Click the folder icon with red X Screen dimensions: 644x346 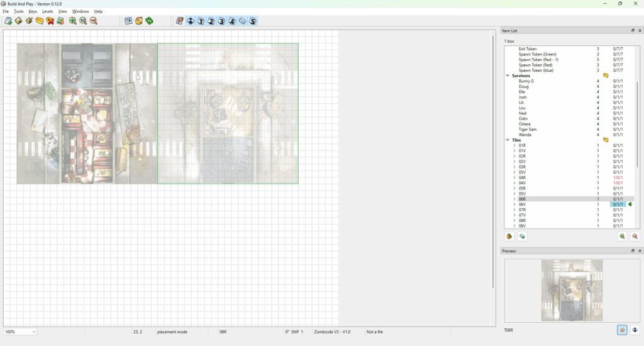[x=50, y=21]
